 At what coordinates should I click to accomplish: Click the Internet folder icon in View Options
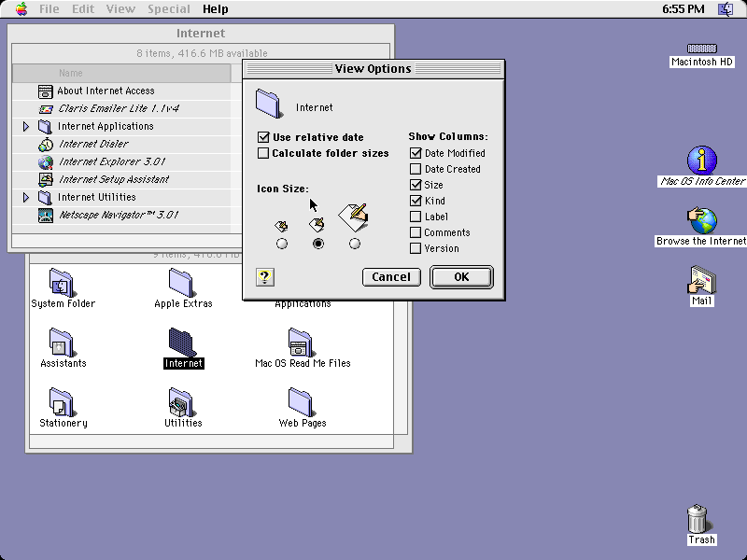[x=269, y=104]
